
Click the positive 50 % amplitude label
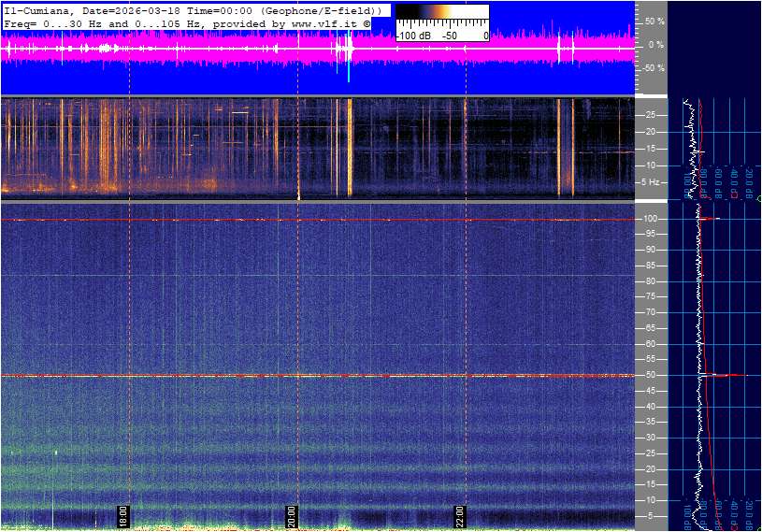(654, 21)
